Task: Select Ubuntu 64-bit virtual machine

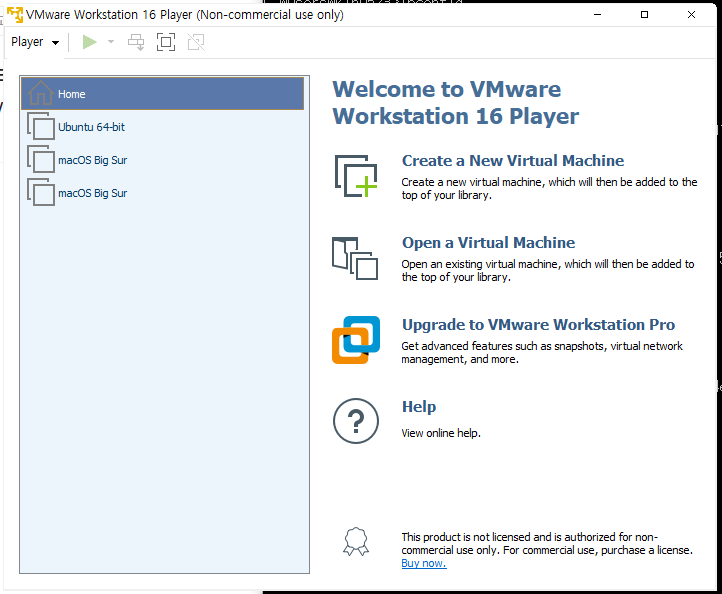Action: (x=163, y=127)
